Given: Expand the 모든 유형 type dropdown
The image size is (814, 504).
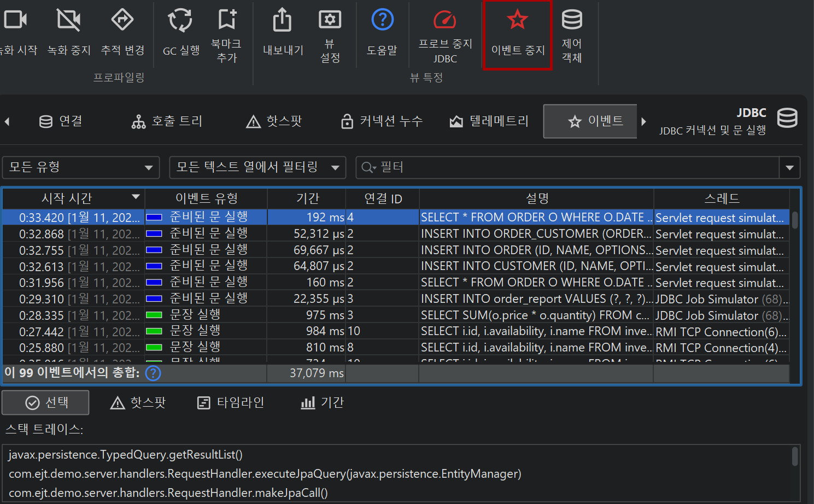Looking at the screenshot, I should point(81,167).
